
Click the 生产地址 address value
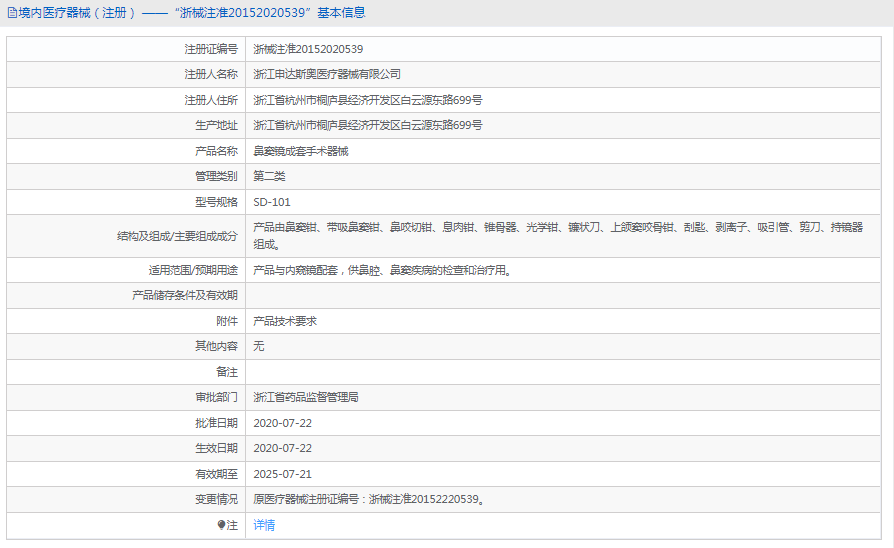coord(368,126)
